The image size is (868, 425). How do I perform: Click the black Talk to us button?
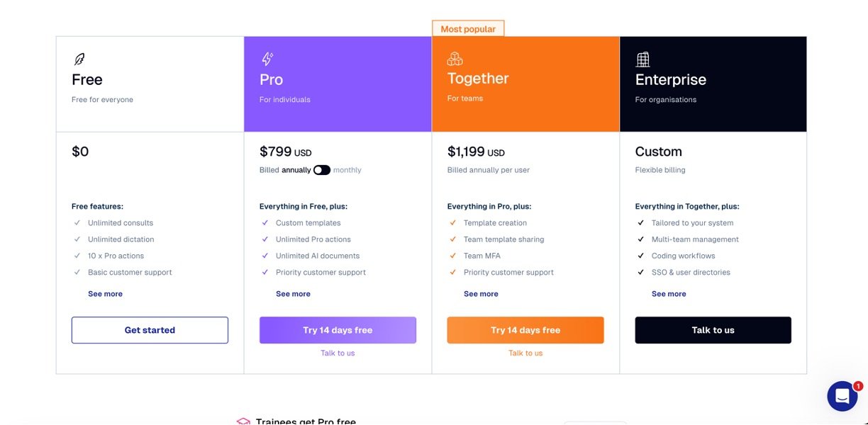pos(713,330)
